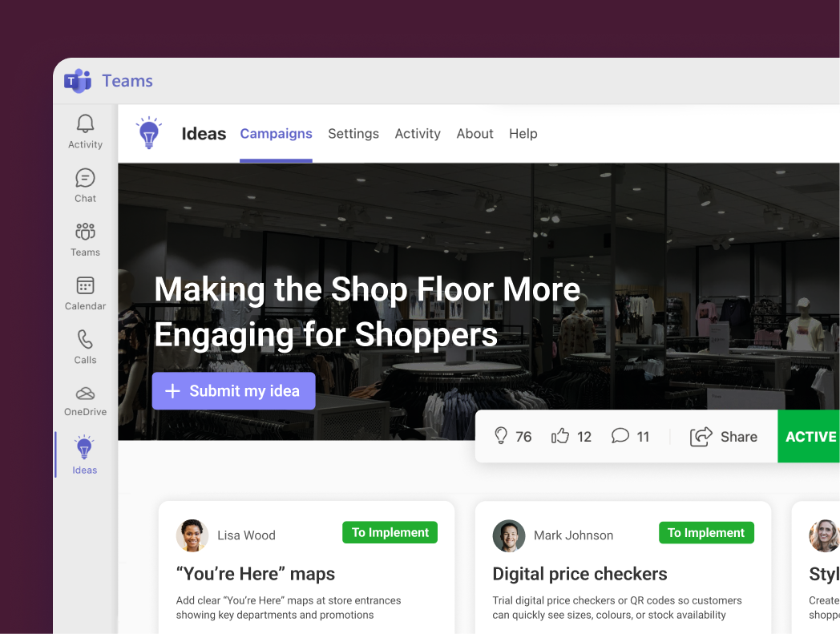Click the Lisa Wood name
This screenshot has width=840, height=634.
coord(246,535)
